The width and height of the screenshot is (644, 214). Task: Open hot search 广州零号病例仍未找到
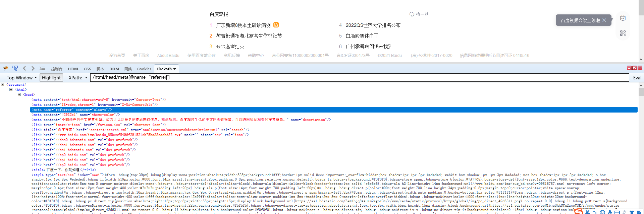(369, 47)
